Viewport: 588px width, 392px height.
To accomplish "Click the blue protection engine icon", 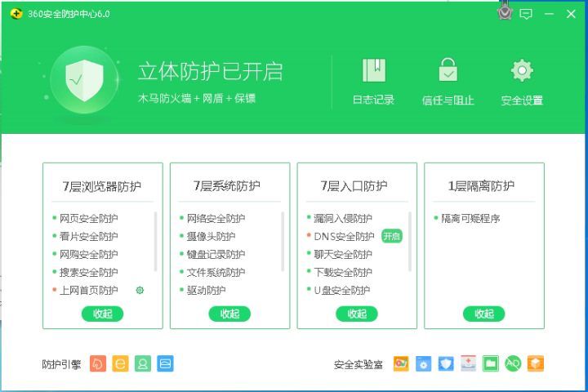I will (165, 364).
